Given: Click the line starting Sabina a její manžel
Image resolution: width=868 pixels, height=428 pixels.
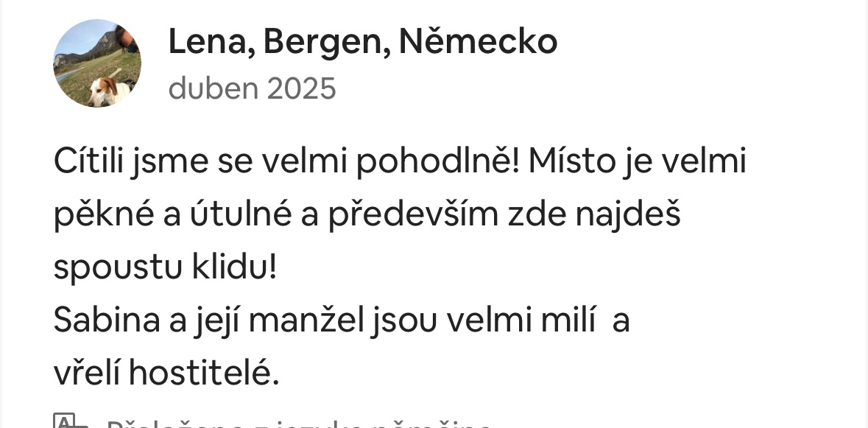Looking at the screenshot, I should point(342,320).
